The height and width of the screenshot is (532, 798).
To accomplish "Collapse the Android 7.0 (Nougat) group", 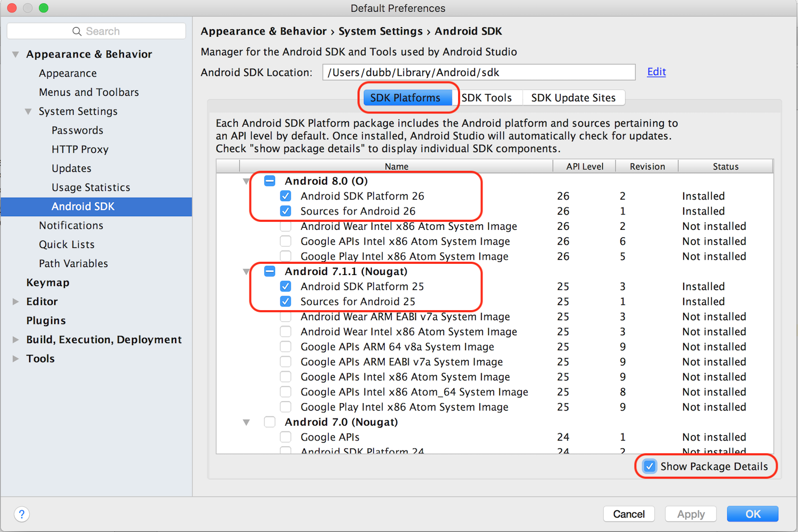I will pos(246,422).
